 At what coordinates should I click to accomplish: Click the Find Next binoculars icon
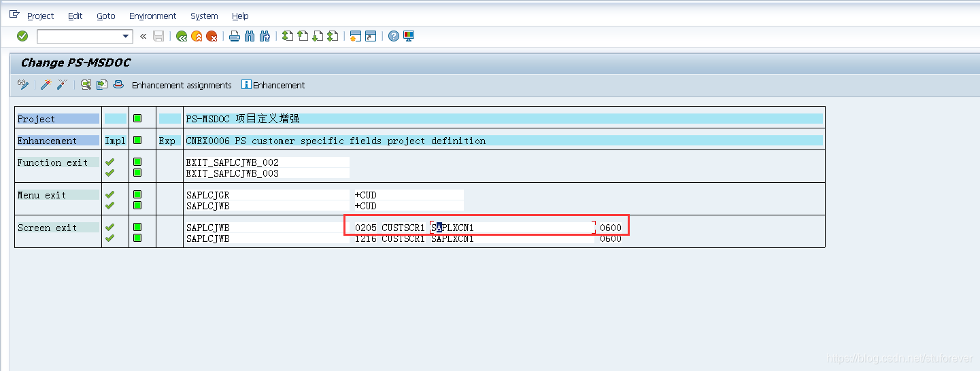[x=265, y=36]
